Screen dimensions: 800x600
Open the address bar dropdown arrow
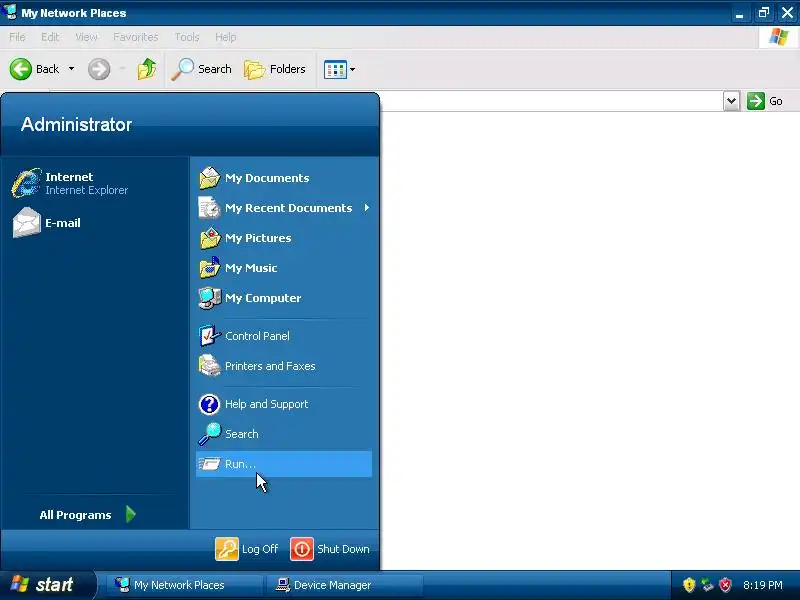731,101
